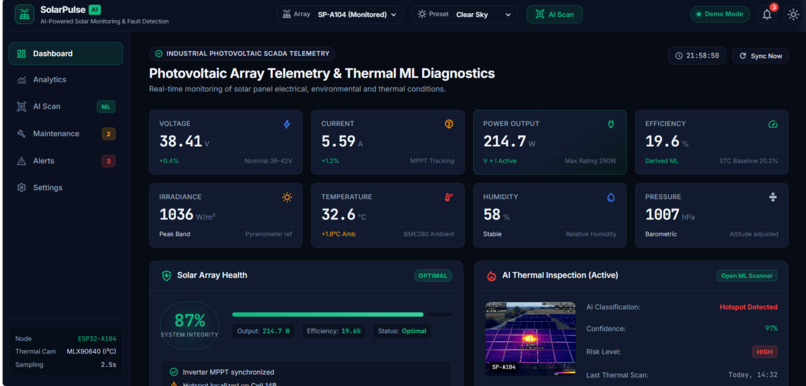Viewport: 806px width, 386px height.
Task: Click the 87% System Integrity gauge
Action: pyautogui.click(x=190, y=325)
